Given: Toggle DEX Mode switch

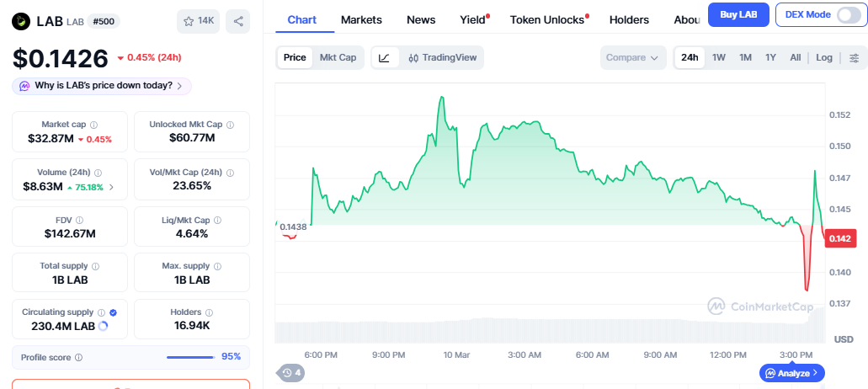Looking at the screenshot, I should pos(848,15).
